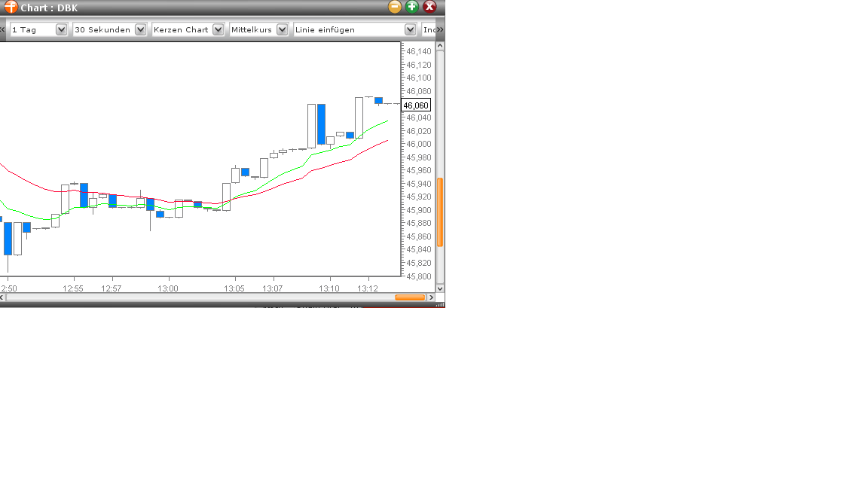
Task: Close the DBK chart window
Action: 429,7
